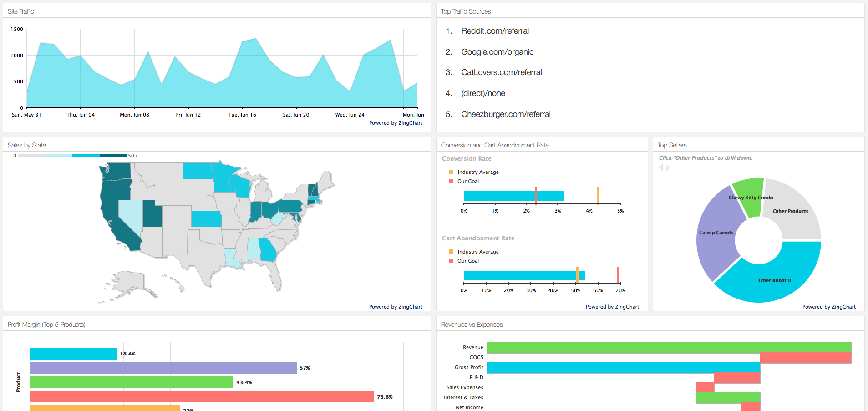
Task: Click Powered by ZingChart under Site Traffic
Action: click(x=396, y=123)
